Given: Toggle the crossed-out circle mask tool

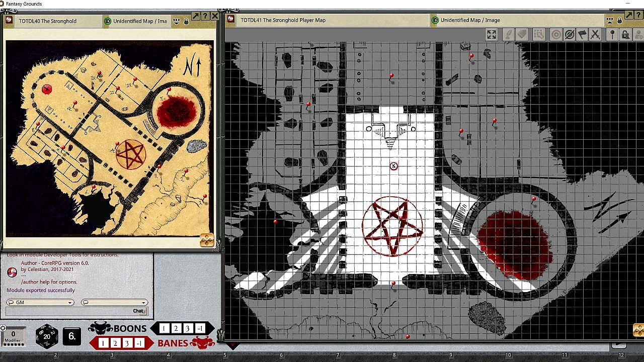Looking at the screenshot, I should [569, 34].
